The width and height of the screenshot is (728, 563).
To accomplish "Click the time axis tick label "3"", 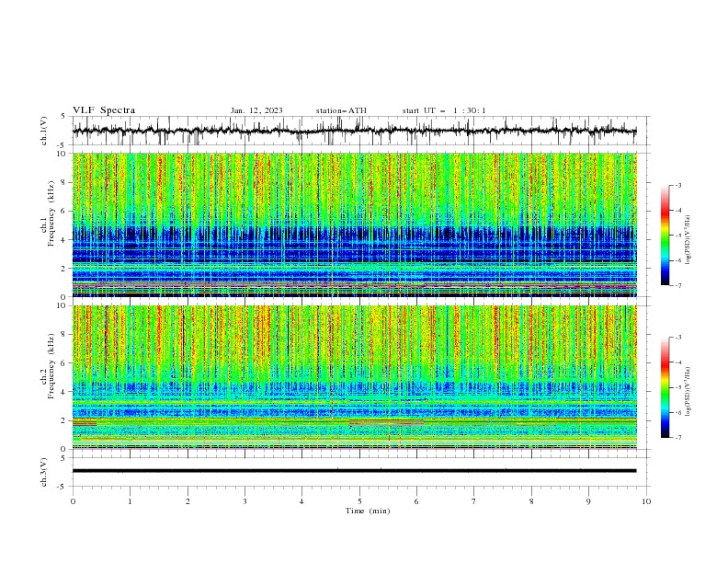I will [x=245, y=501].
